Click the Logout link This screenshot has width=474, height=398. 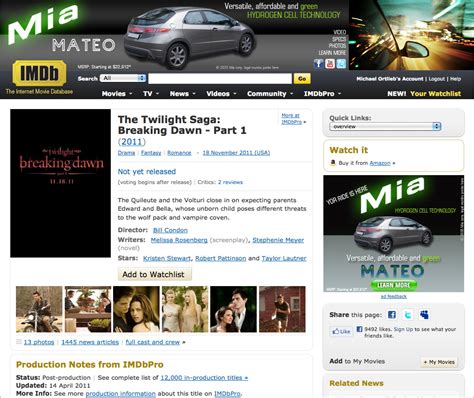(437, 79)
